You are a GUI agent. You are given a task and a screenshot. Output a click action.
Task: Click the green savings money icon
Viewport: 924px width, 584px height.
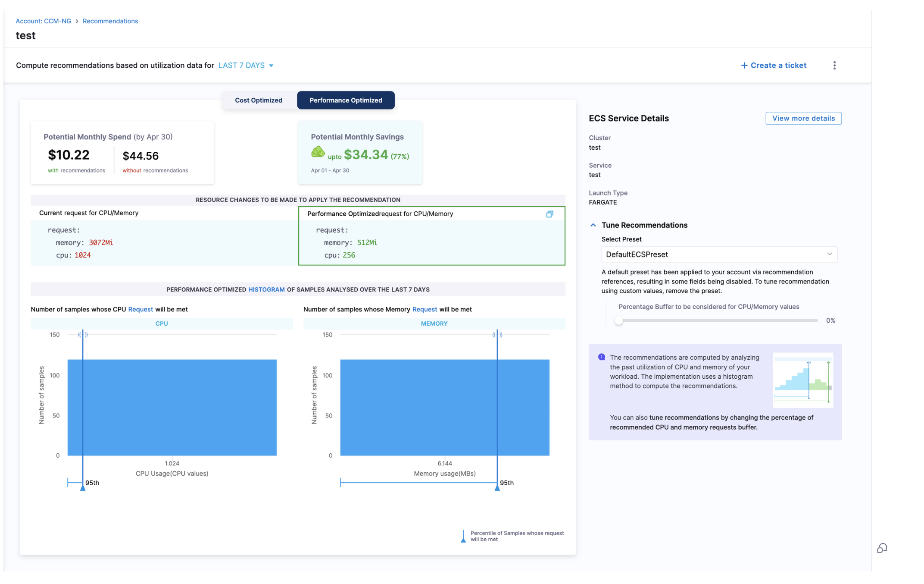pos(318,152)
